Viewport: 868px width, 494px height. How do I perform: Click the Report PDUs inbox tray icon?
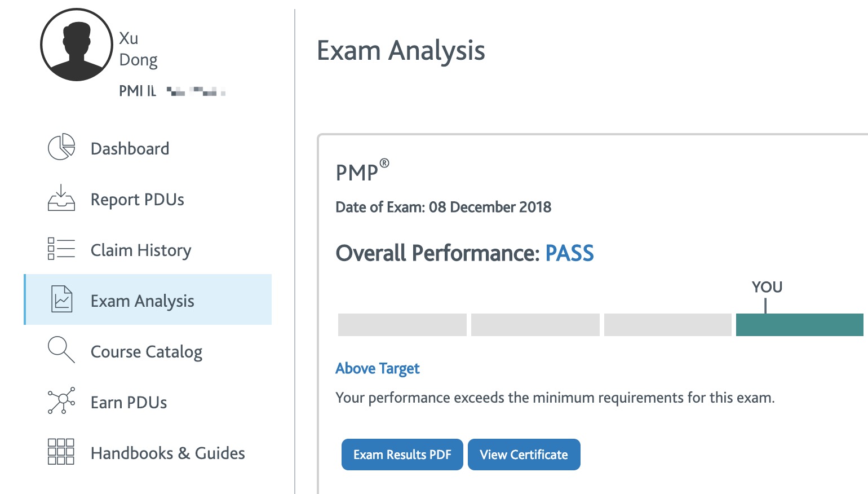pyautogui.click(x=61, y=198)
